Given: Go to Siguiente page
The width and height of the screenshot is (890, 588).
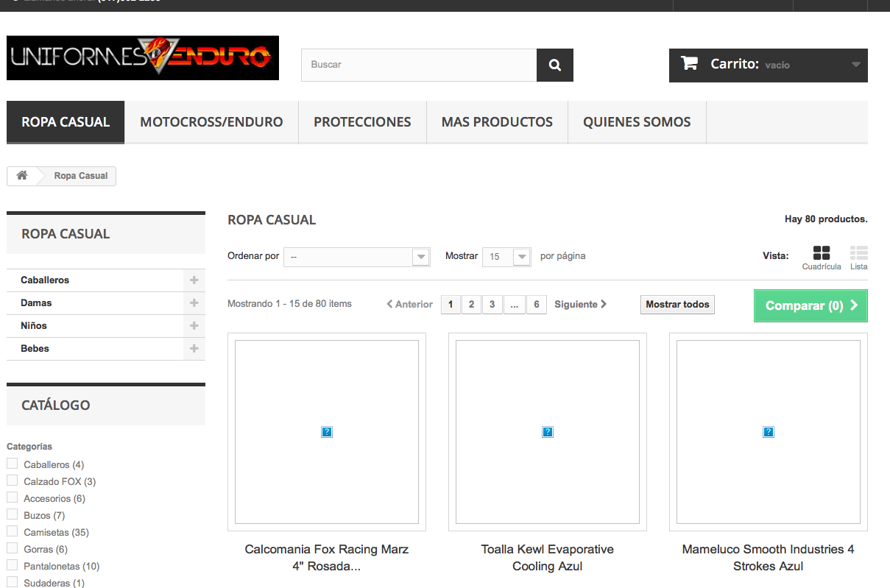Looking at the screenshot, I should [x=581, y=304].
